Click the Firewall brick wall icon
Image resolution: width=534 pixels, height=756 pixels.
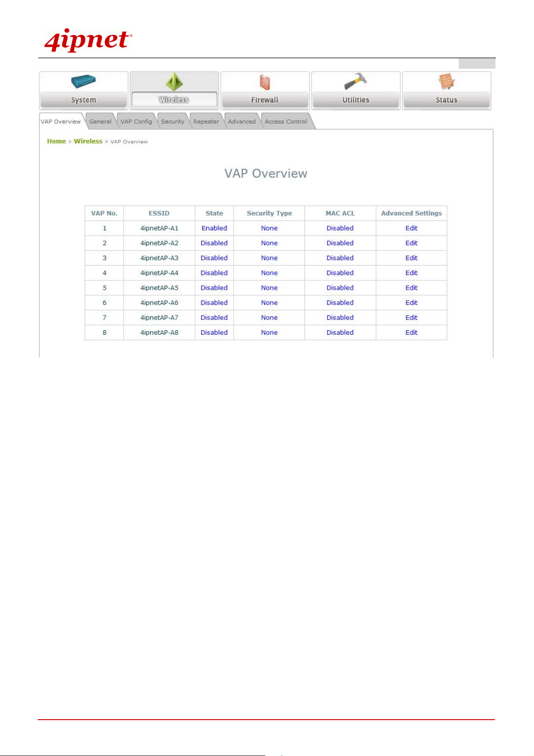265,83
